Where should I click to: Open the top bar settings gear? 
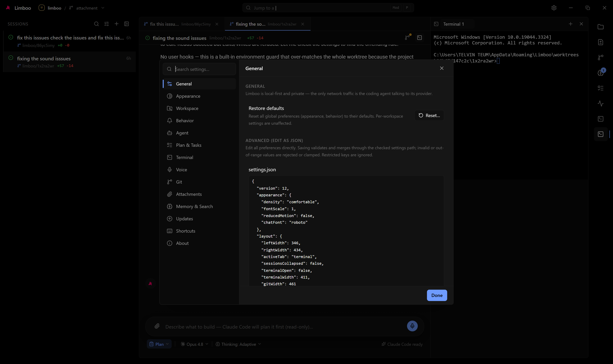click(x=554, y=8)
